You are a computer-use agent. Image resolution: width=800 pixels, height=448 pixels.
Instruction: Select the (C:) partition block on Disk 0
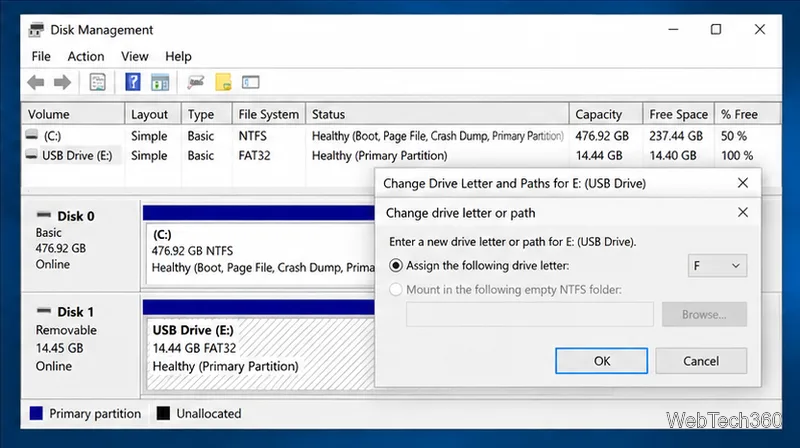pos(260,253)
